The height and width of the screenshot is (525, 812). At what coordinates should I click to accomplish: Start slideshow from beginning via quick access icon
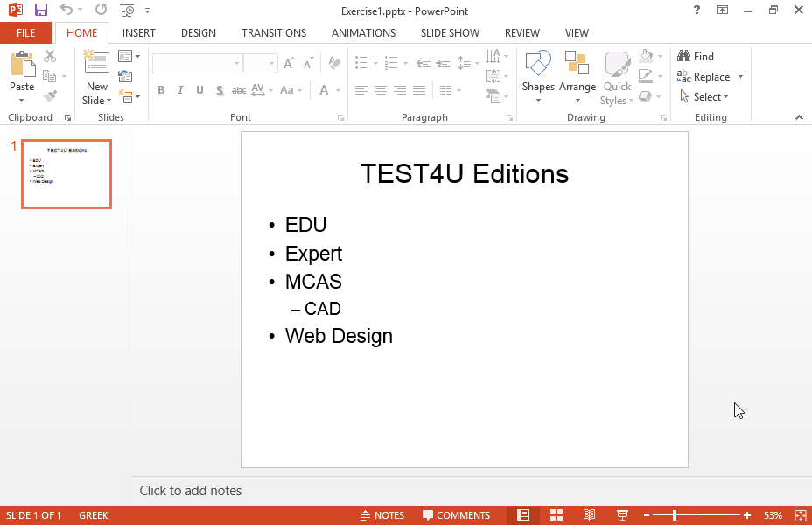point(127,10)
